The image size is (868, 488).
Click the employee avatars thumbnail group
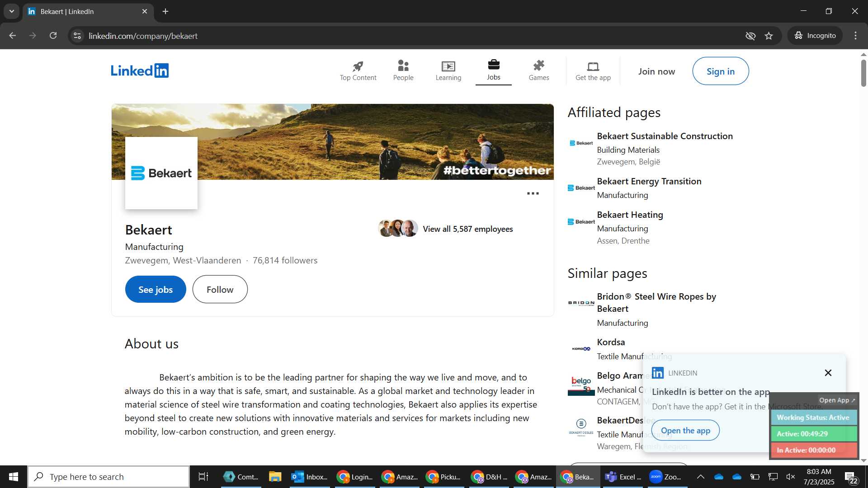pos(398,229)
